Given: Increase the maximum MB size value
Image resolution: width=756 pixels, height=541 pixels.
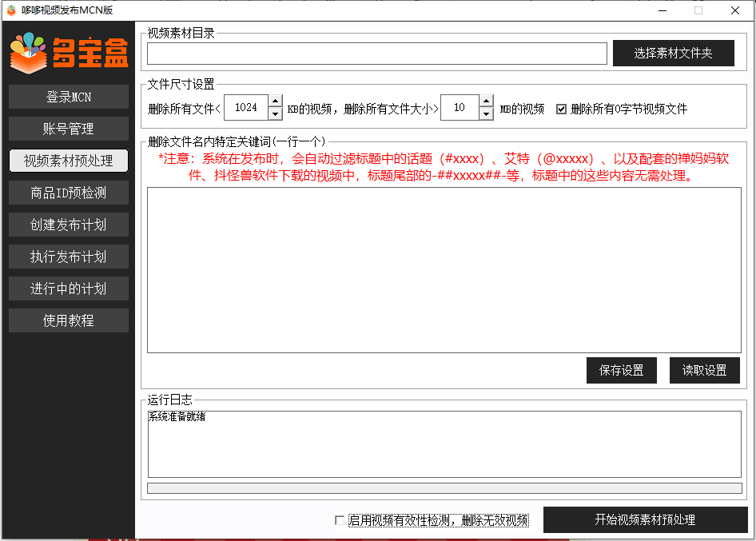Looking at the screenshot, I should pyautogui.click(x=486, y=101).
